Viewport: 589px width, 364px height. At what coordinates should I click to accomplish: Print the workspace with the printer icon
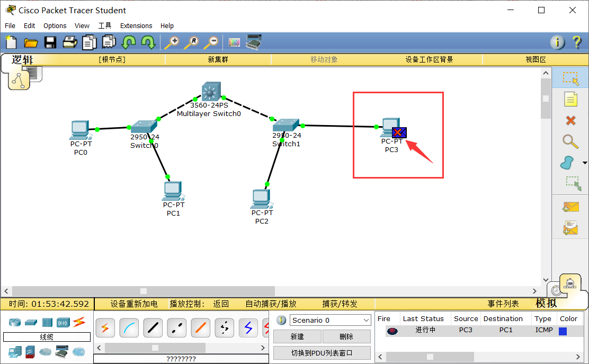(x=70, y=42)
